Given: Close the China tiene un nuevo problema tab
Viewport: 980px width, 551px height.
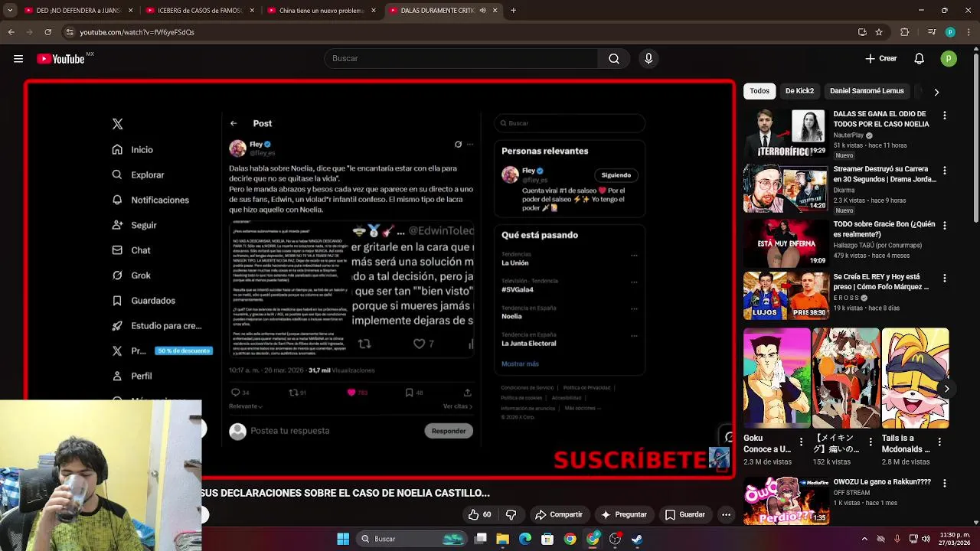Looking at the screenshot, I should pyautogui.click(x=374, y=11).
